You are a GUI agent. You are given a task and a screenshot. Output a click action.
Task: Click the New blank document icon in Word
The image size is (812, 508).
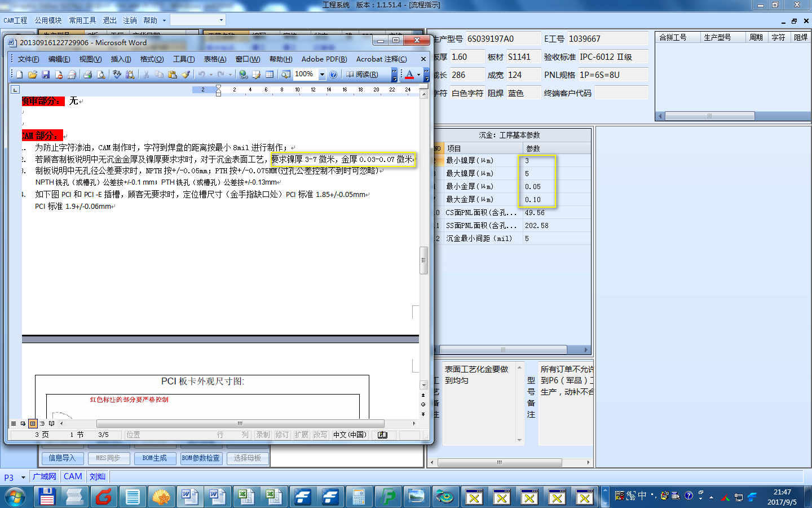(19, 75)
